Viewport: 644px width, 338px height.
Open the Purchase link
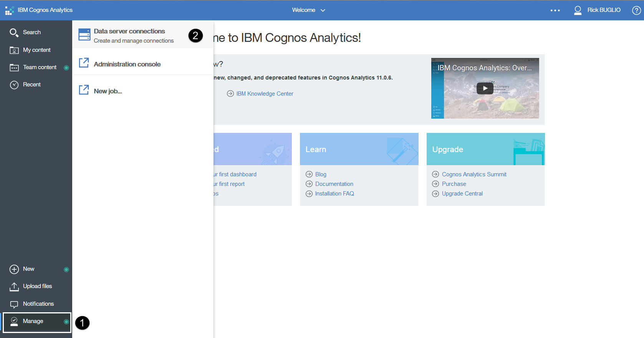[x=454, y=184]
